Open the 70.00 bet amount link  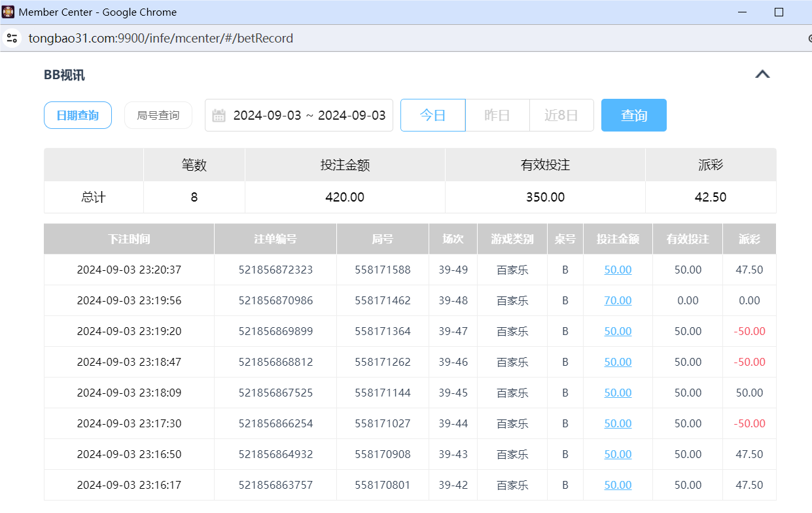pos(617,300)
